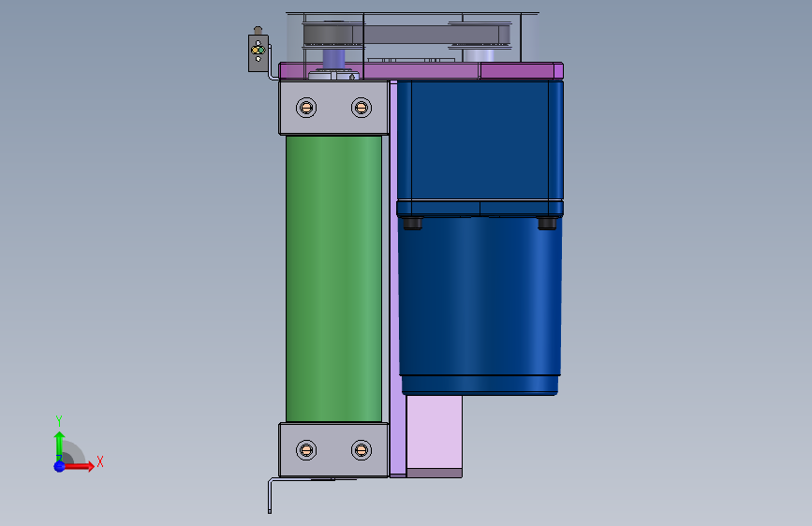Click the blue Z axis ball of the triad
The height and width of the screenshot is (526, 812).
pyautogui.click(x=60, y=466)
